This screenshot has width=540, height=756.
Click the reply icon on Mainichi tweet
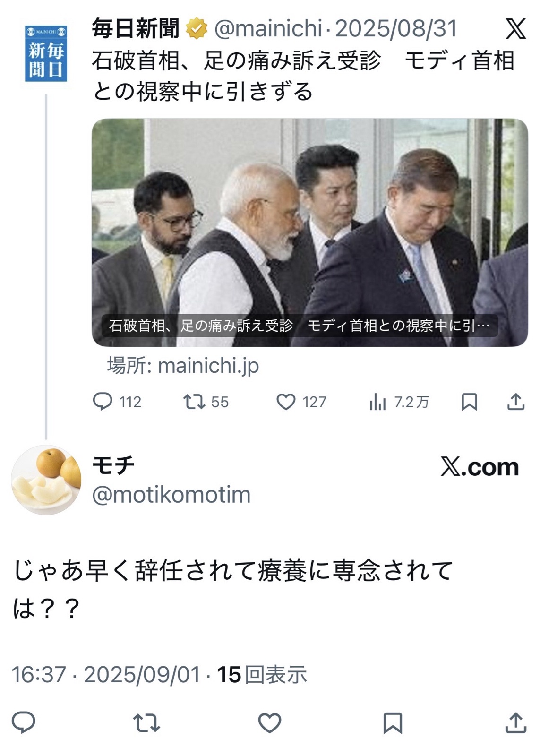point(103,402)
